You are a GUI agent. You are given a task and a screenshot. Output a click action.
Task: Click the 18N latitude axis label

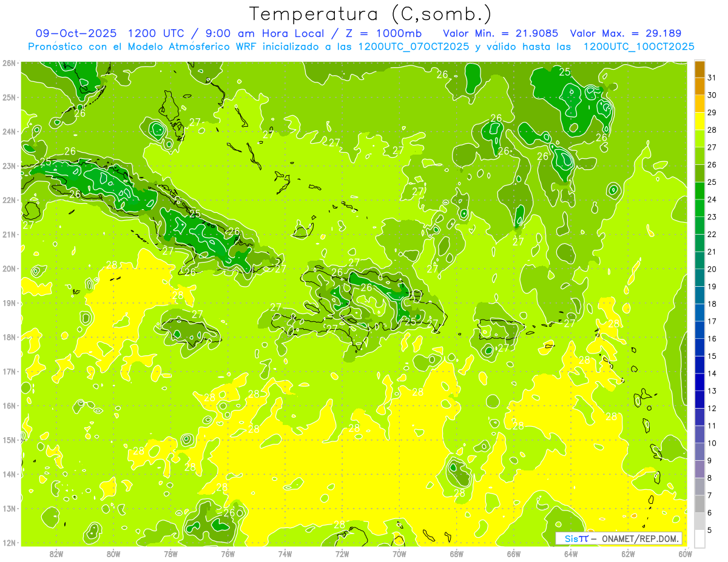pos(9,337)
